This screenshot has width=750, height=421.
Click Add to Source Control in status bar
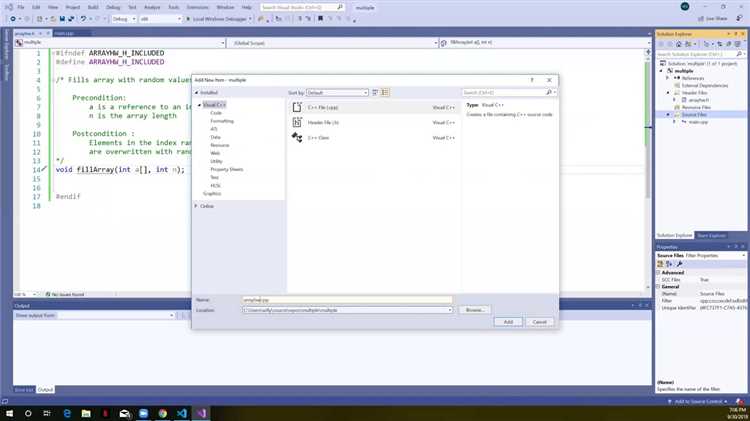[x=698, y=401]
